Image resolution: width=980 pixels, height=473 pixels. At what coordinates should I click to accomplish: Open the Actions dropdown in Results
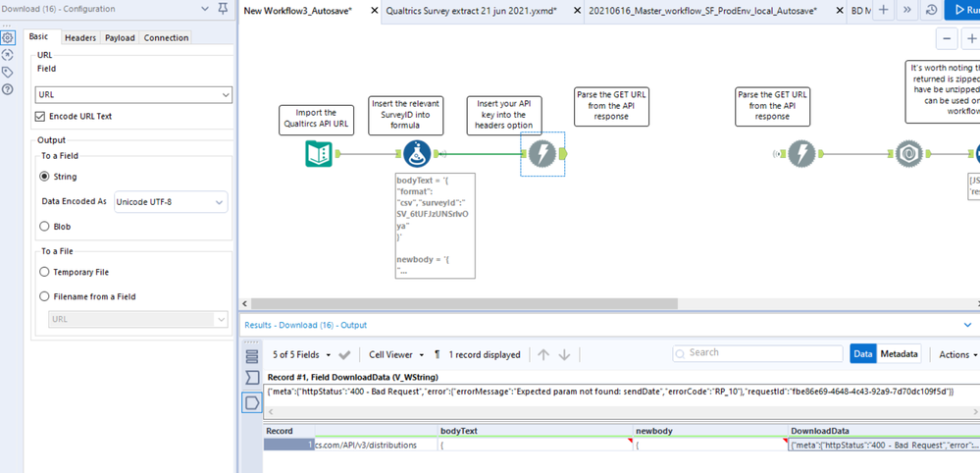tap(958, 355)
